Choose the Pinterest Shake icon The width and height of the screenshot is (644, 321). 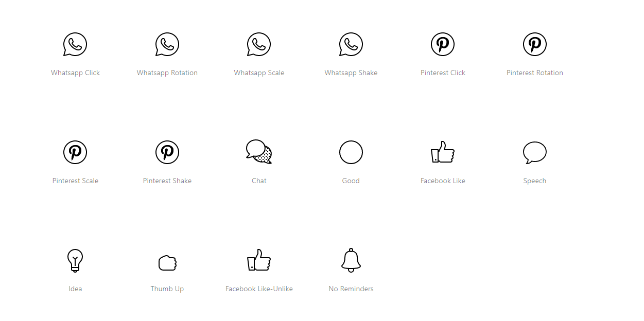point(167,152)
